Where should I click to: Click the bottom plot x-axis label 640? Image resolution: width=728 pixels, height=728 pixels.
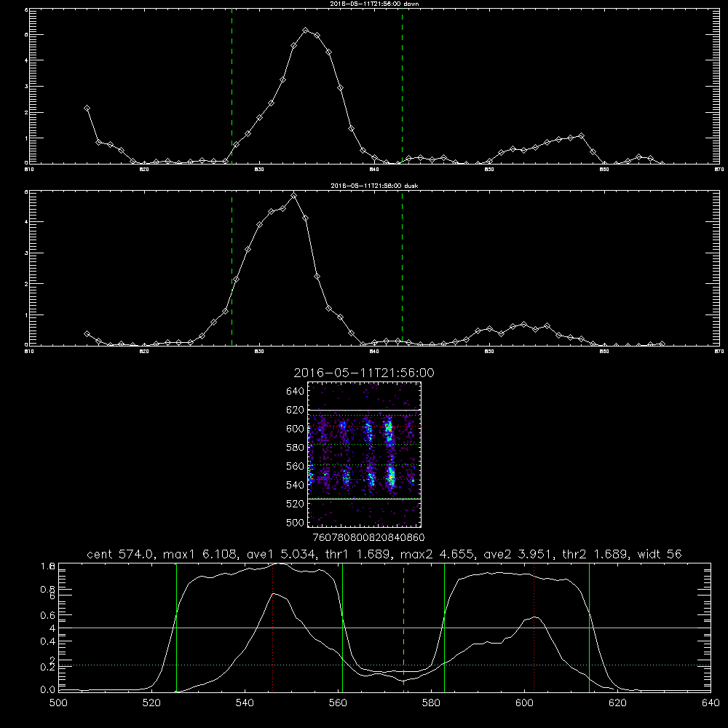(x=711, y=703)
